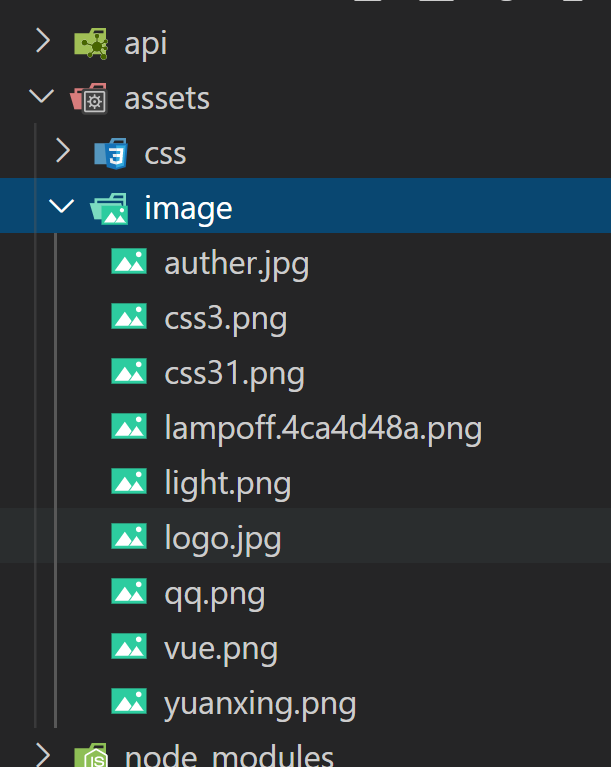Click the image folder icon
Screen dimensions: 611x767
(109, 209)
